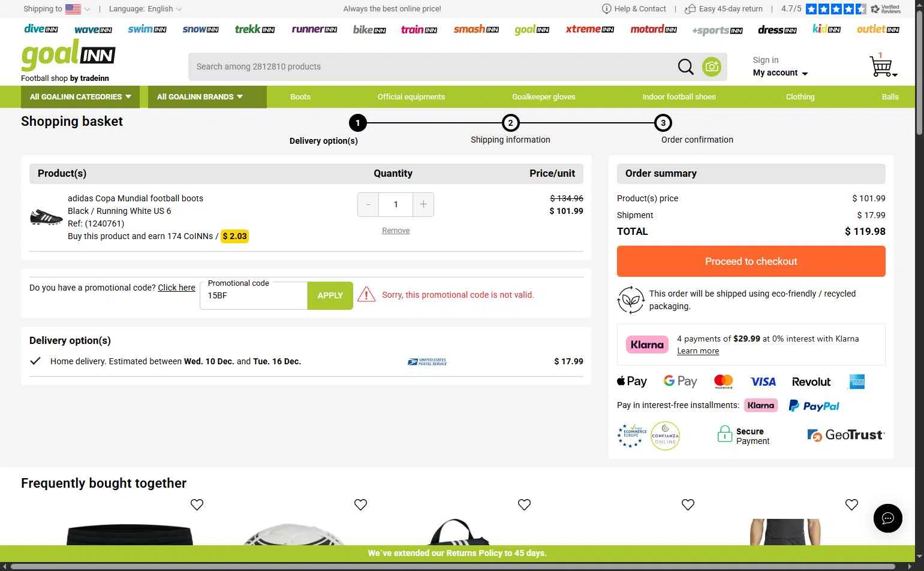Screen dimensions: 924x571
Task: Open the traininn store logo
Action: [419, 29]
